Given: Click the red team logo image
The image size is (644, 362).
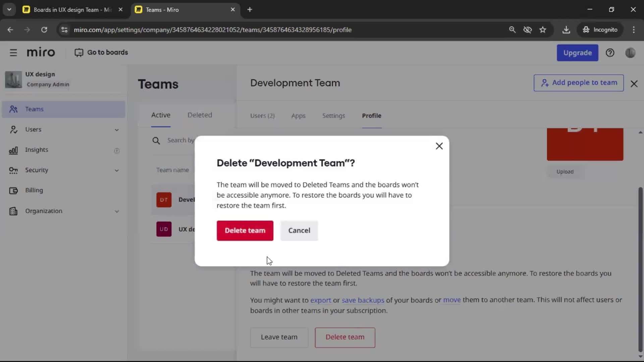Looking at the screenshot, I should (x=585, y=144).
